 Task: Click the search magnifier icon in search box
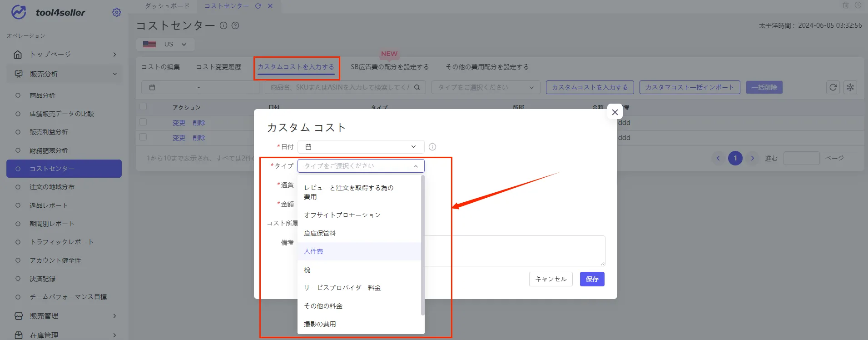pyautogui.click(x=417, y=87)
